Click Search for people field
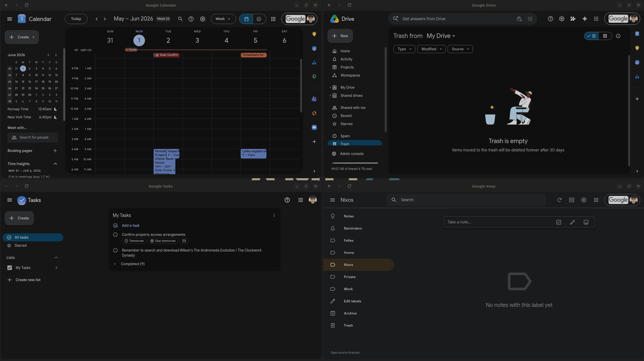This screenshot has width=644, height=361. point(33,138)
